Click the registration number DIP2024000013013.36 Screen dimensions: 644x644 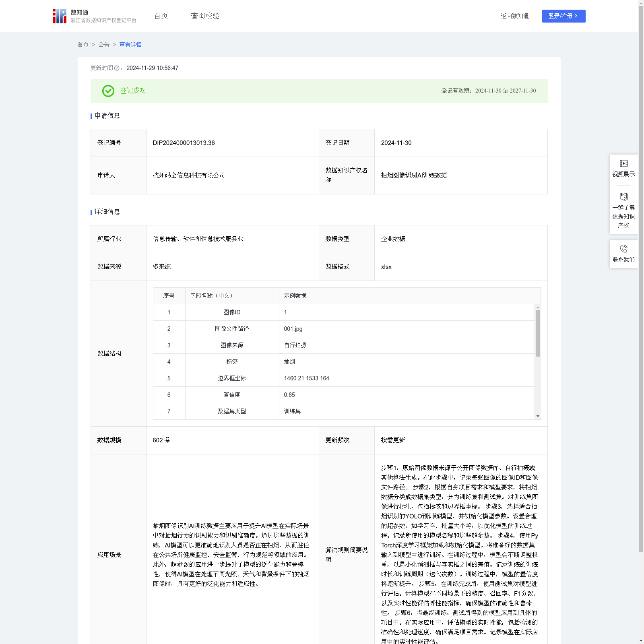point(184,143)
